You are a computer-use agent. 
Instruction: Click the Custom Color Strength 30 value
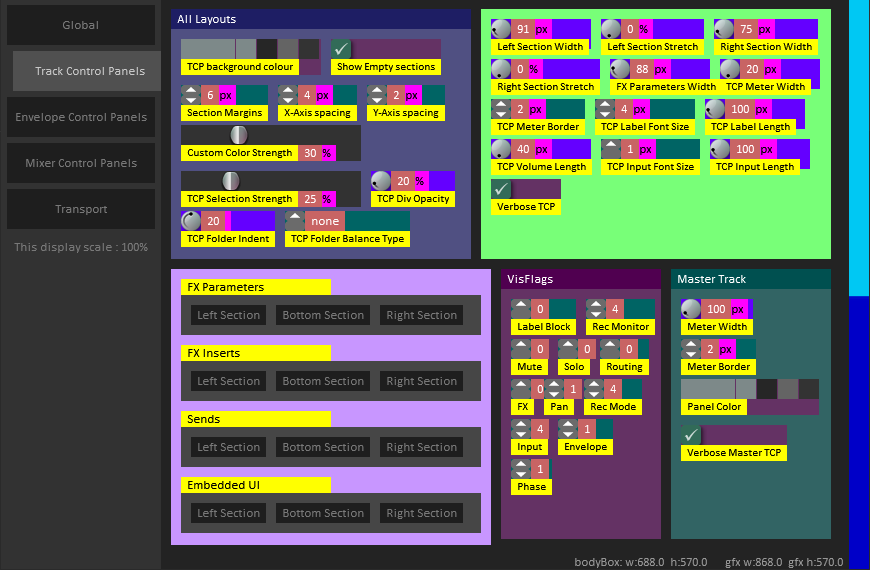click(310, 153)
